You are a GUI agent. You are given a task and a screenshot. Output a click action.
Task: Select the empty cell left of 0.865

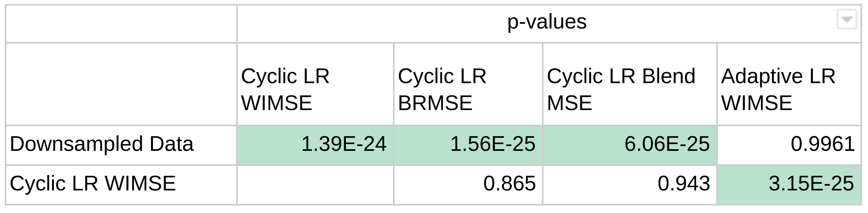[315, 184]
